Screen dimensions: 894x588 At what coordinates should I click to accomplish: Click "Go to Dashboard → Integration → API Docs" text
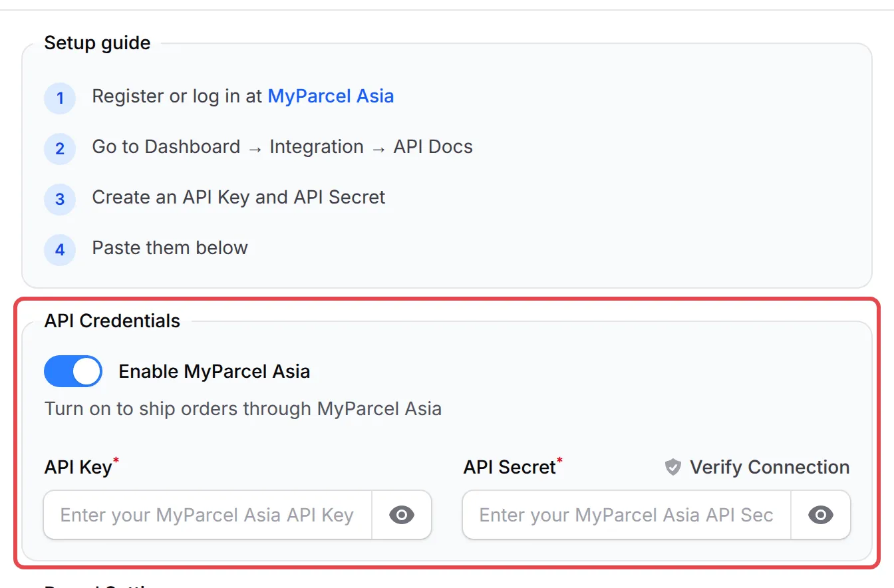tap(282, 147)
